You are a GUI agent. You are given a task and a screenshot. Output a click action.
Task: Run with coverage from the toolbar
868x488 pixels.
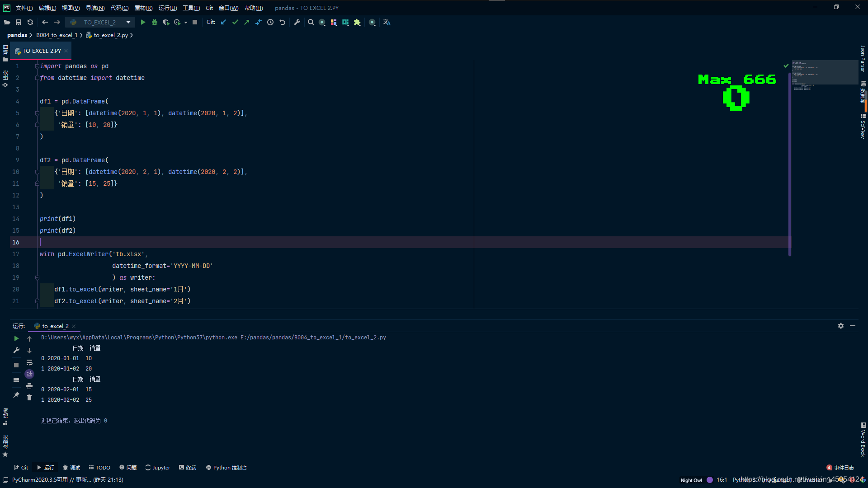coord(166,22)
